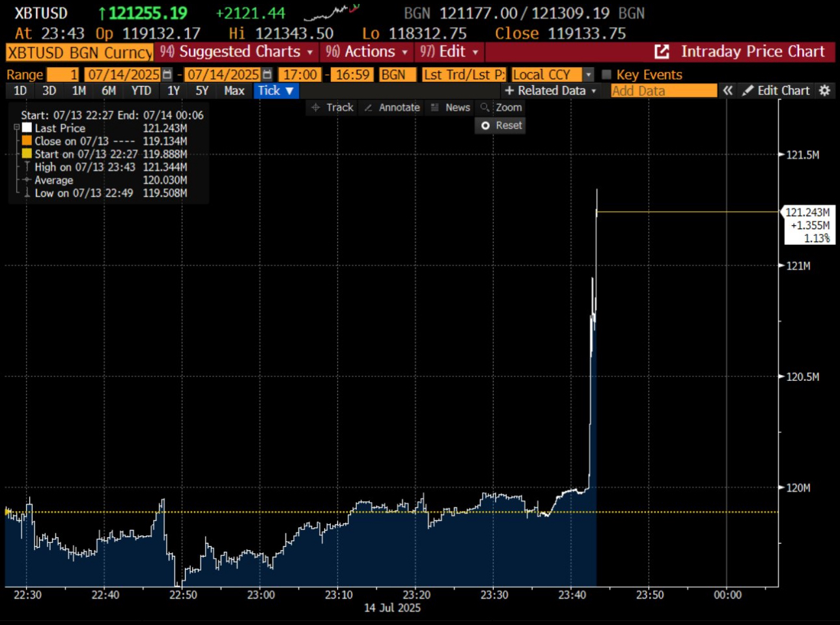
Task: Reset the chart zoom
Action: pos(501,126)
